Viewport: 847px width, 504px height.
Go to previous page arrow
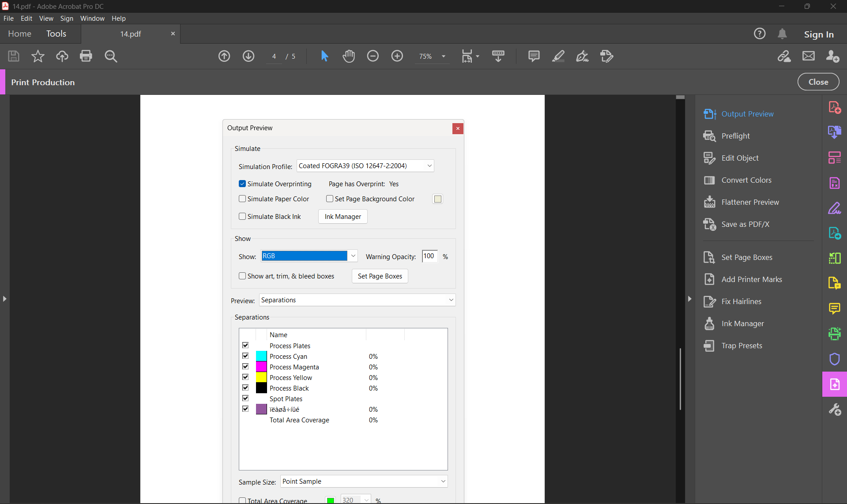[224, 56]
